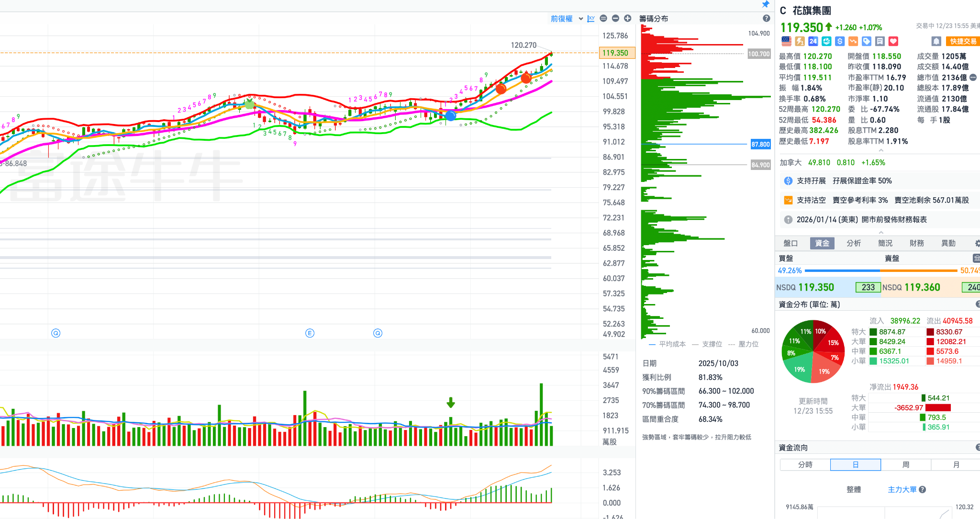Click the E earnings marker on chart
The height and width of the screenshot is (519, 980).
pyautogui.click(x=310, y=333)
